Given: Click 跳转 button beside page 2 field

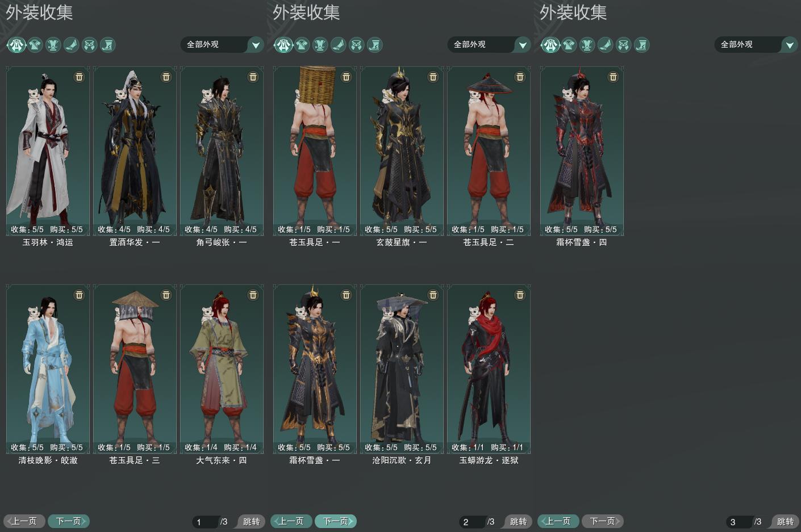Looking at the screenshot, I should pos(518,522).
